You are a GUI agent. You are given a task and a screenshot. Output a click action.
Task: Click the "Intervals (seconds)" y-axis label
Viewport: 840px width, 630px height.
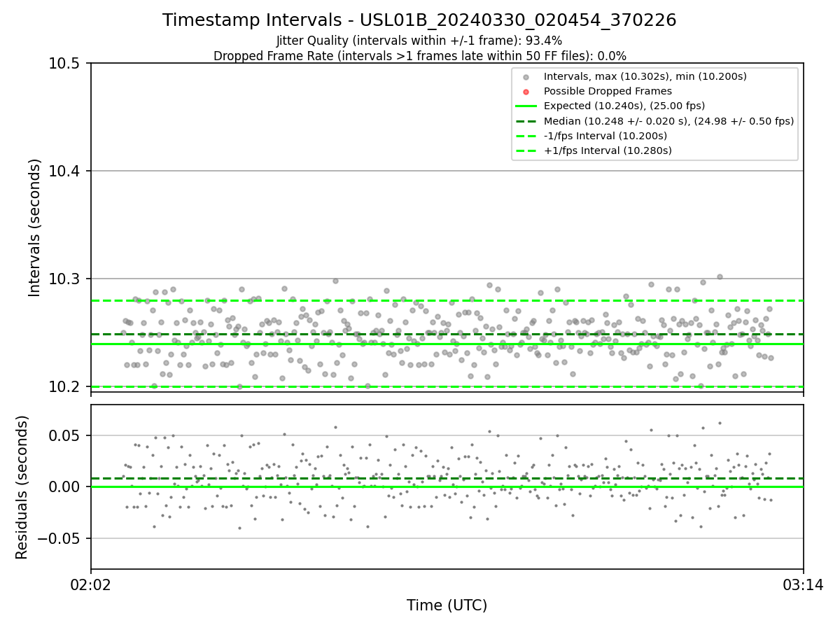[35, 227]
